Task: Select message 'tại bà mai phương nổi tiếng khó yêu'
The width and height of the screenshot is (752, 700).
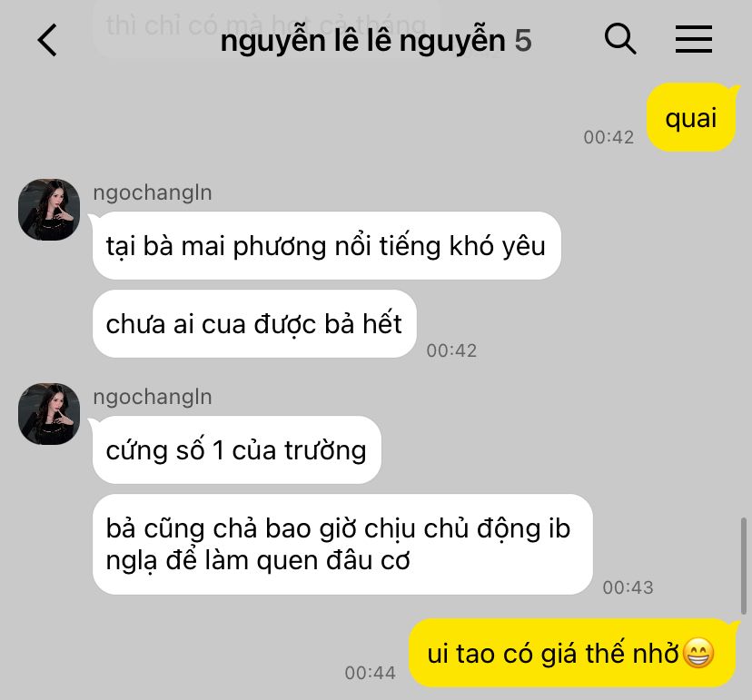Action: (x=326, y=245)
